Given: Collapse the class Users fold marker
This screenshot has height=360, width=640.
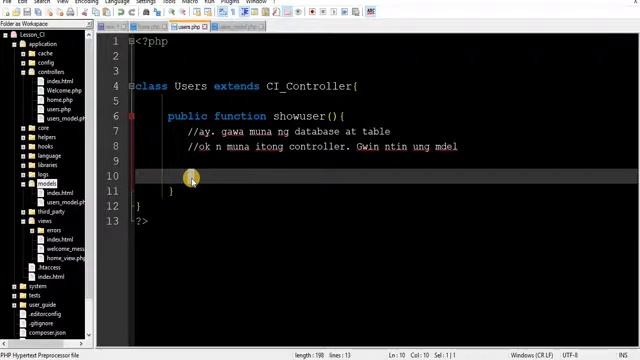Looking at the screenshot, I should (131, 86).
